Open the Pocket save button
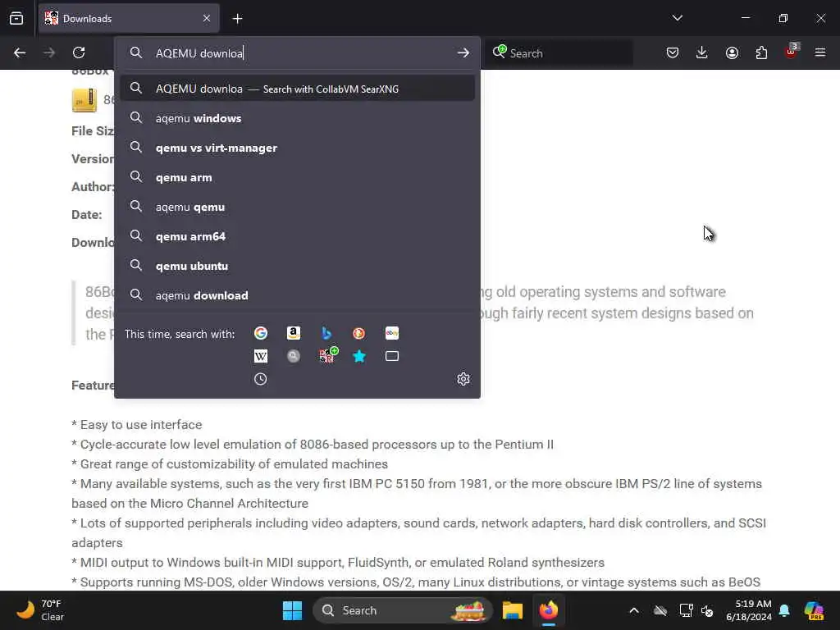 point(673,52)
